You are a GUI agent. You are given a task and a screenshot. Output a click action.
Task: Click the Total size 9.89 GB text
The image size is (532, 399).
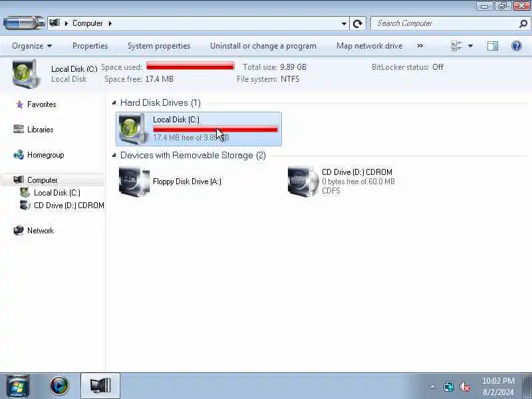[x=275, y=67]
